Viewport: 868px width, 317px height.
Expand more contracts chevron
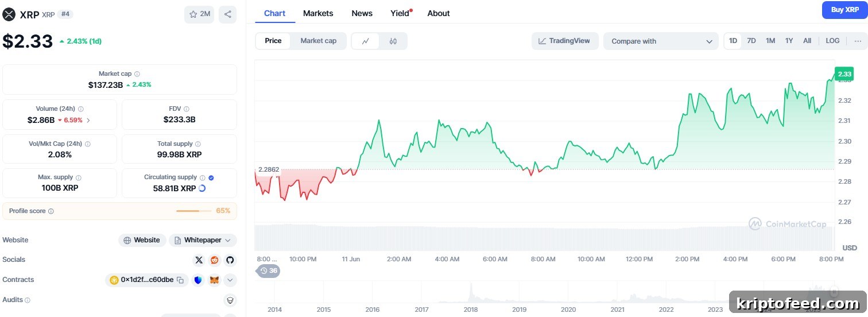click(x=230, y=280)
